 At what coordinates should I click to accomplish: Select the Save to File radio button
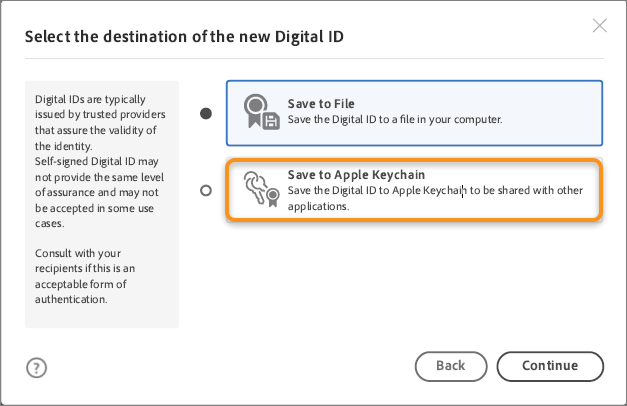pyautogui.click(x=206, y=113)
